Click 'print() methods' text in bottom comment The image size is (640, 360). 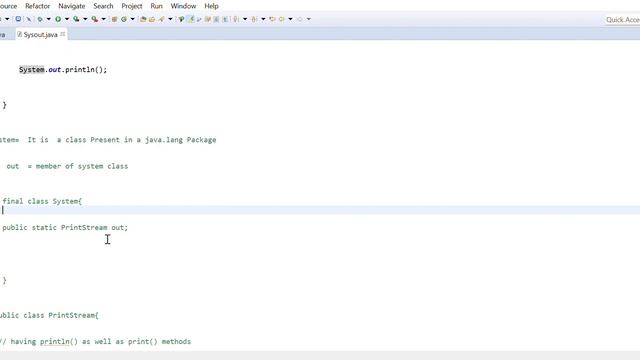point(159,342)
